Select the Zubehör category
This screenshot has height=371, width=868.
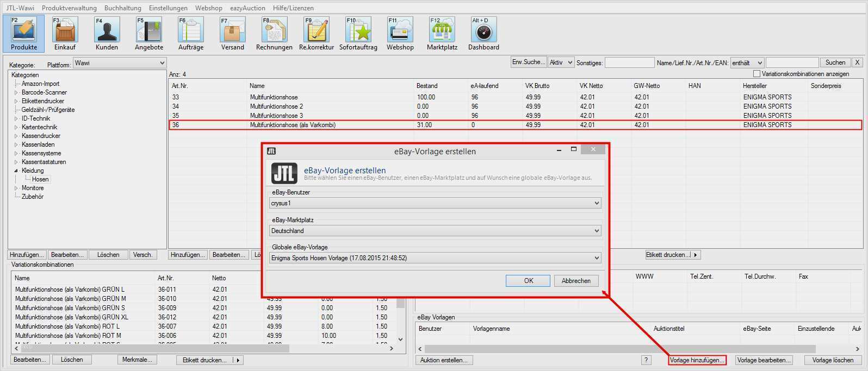pos(33,197)
